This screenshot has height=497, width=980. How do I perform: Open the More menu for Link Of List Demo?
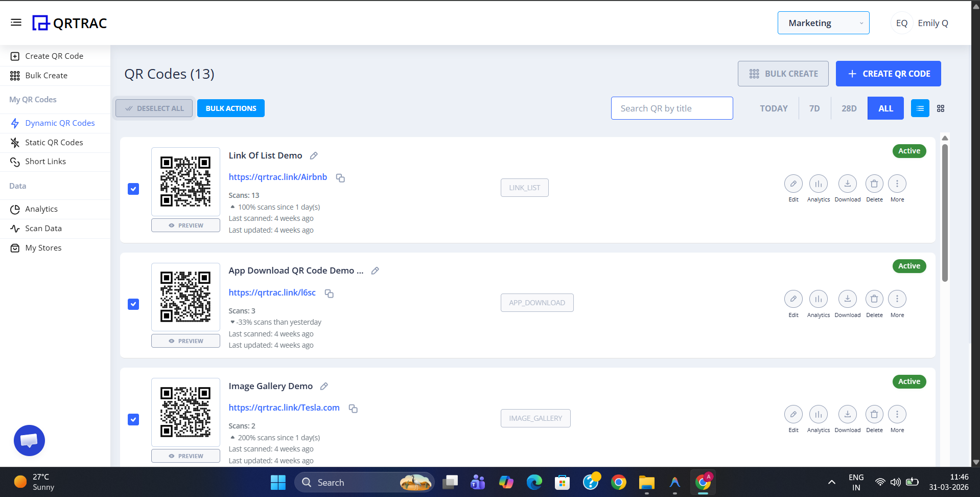(x=897, y=184)
